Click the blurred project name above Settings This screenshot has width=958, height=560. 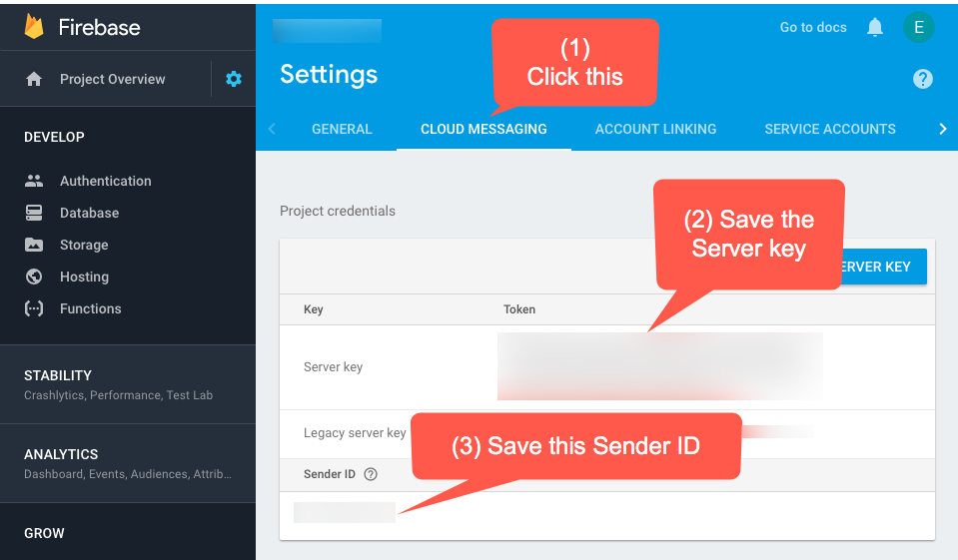pyautogui.click(x=327, y=31)
